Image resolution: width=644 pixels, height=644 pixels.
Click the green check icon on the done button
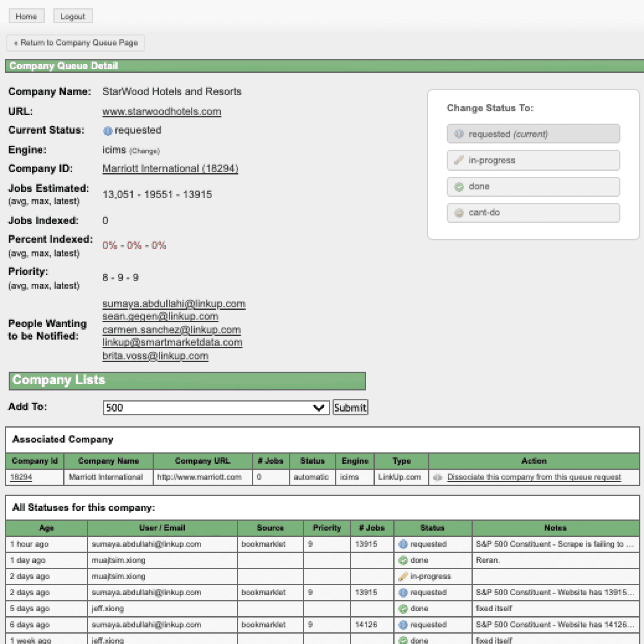[459, 187]
